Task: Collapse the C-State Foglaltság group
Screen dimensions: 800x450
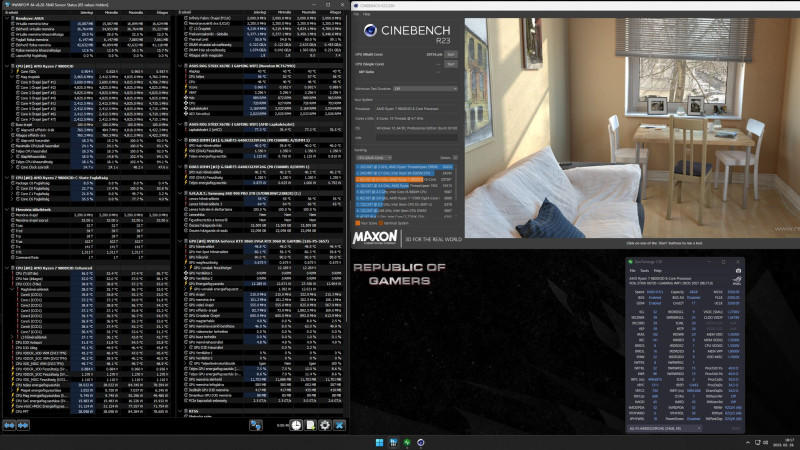Action: point(7,178)
